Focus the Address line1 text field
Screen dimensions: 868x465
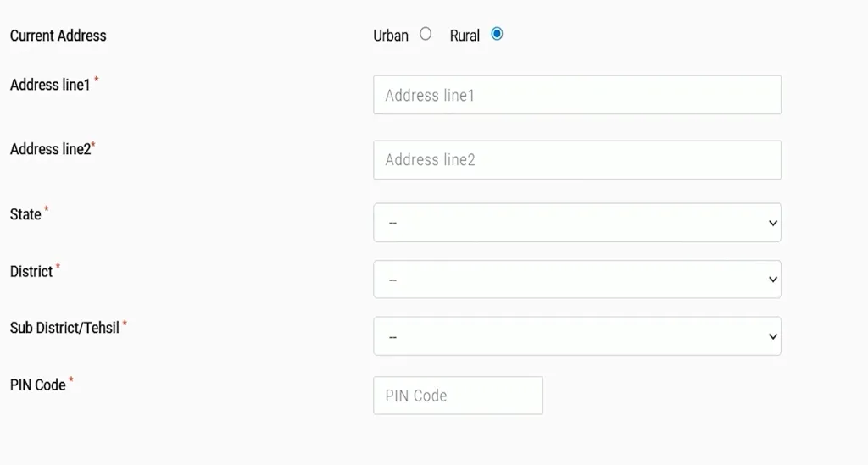[577, 95]
